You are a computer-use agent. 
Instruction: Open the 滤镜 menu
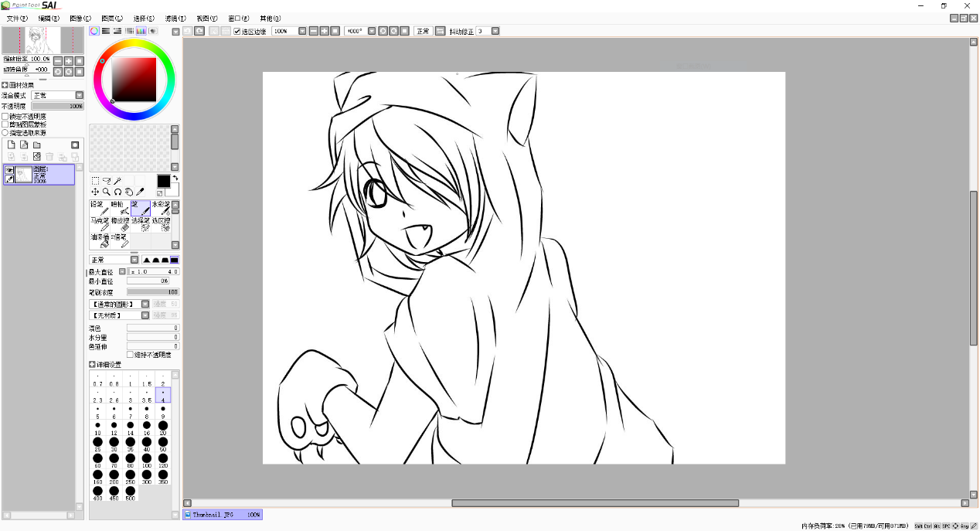[175, 18]
